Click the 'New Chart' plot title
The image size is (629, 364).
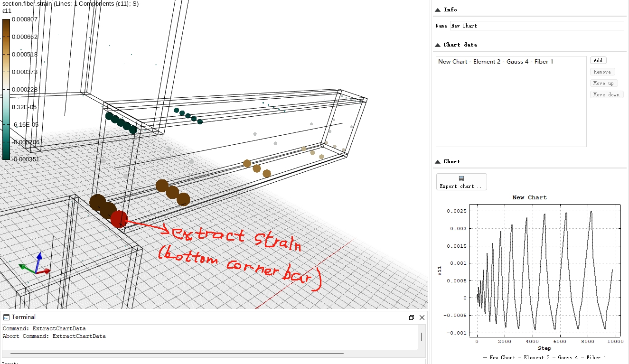tap(530, 197)
